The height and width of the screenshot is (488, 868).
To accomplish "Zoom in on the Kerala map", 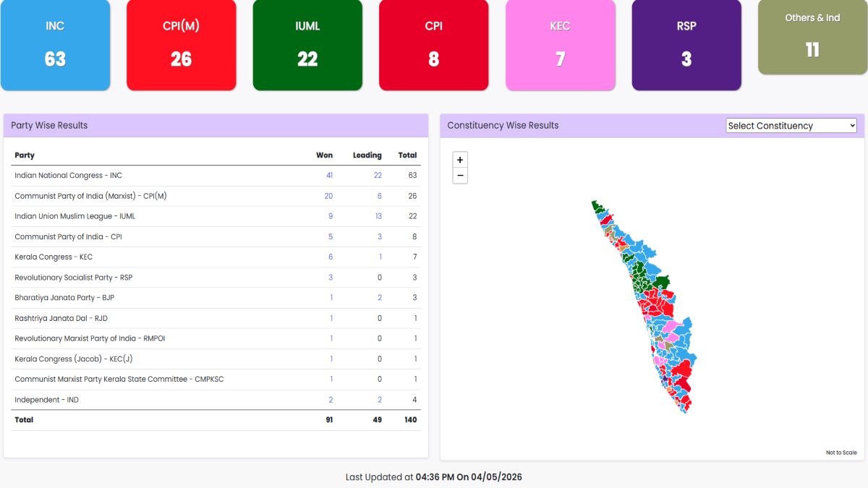I will pos(460,160).
